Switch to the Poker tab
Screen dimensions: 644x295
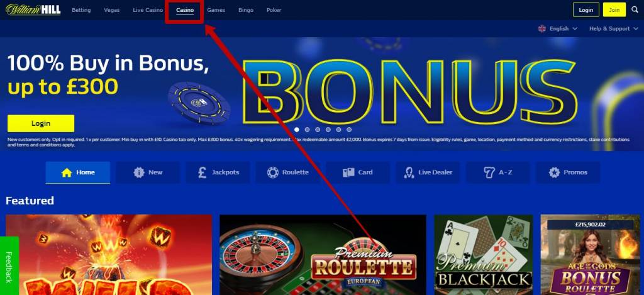tap(274, 10)
